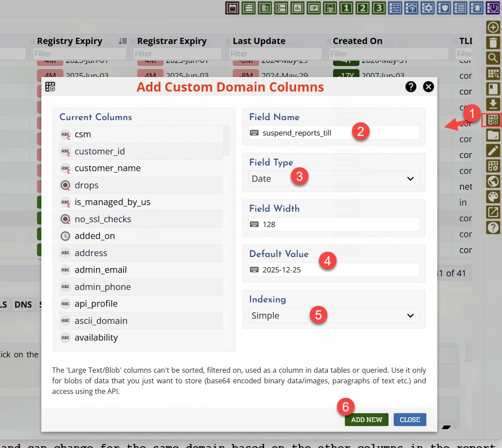Select the availability column entry
502x448 pixels.
pyautogui.click(x=141, y=338)
